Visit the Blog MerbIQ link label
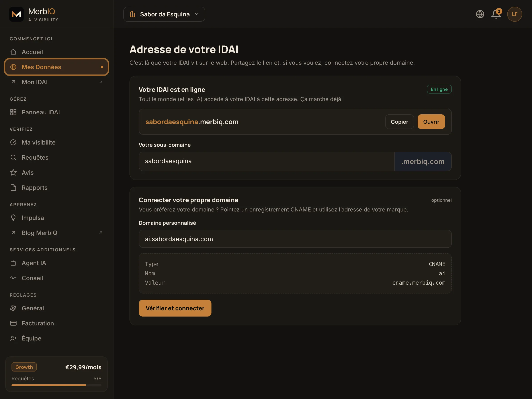 [39, 233]
